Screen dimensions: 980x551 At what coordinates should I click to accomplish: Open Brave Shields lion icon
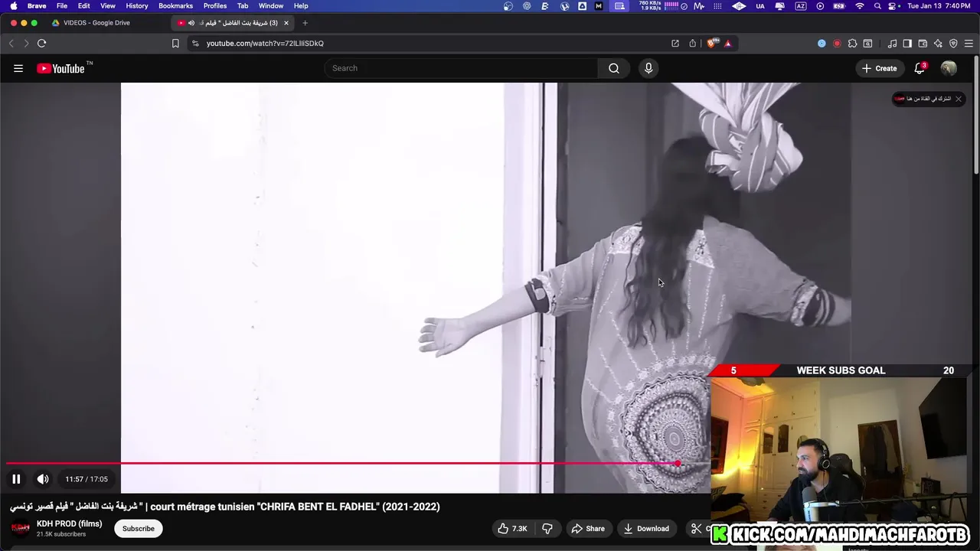coord(711,44)
